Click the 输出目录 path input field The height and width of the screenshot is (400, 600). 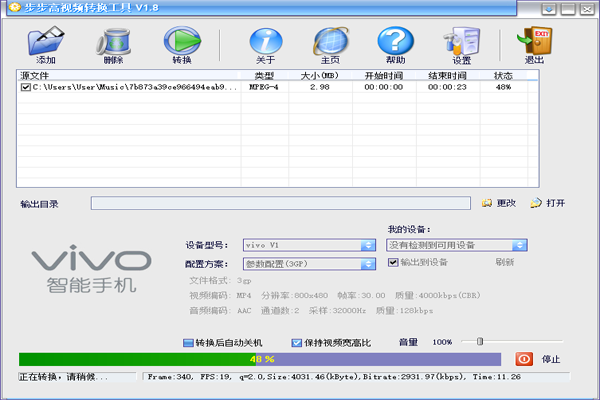281,203
